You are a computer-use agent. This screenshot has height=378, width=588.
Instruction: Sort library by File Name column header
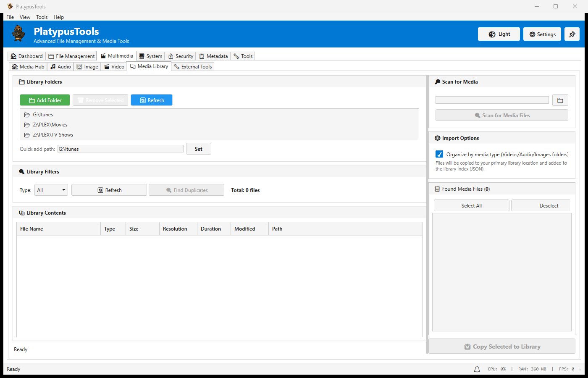(58, 229)
